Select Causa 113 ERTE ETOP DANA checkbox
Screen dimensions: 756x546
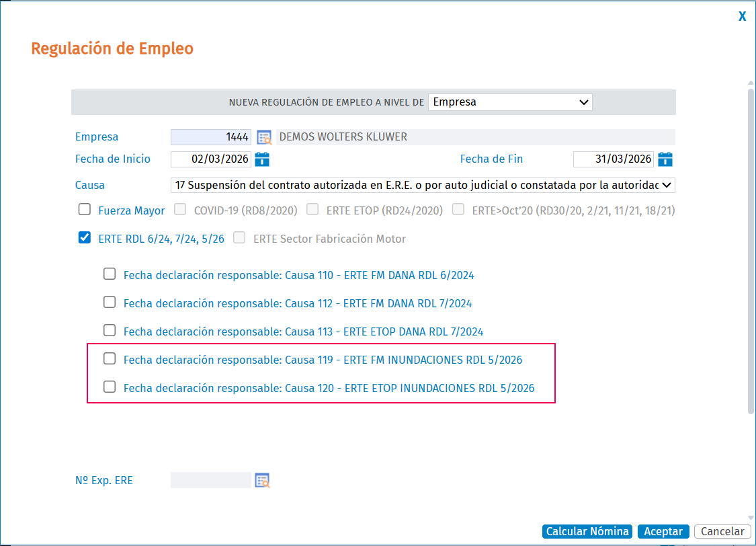pos(110,330)
